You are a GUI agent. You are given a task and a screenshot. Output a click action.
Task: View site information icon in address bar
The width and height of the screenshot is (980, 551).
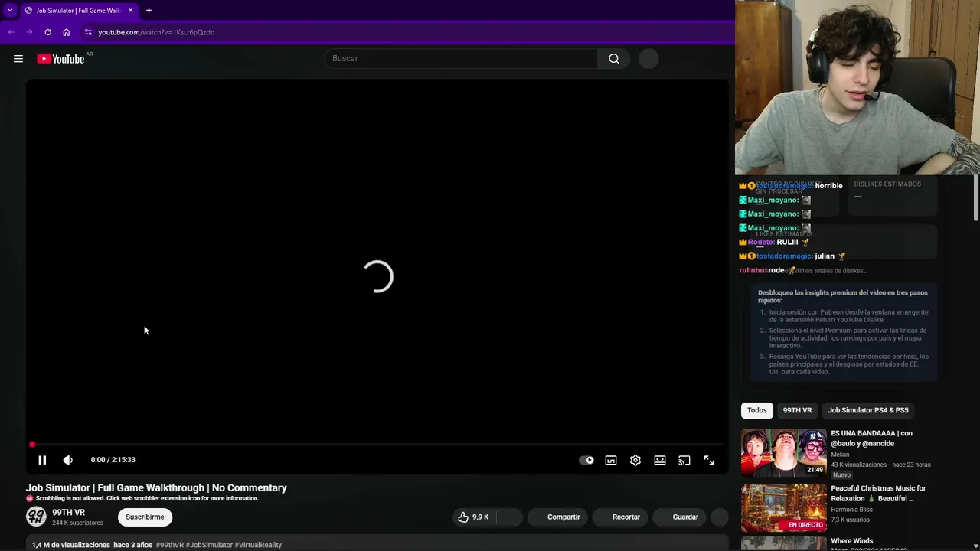click(x=88, y=32)
